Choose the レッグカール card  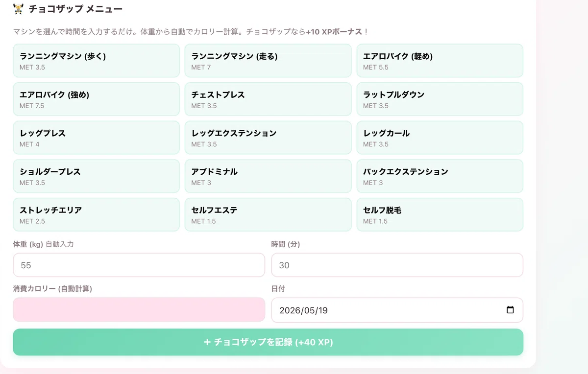pos(440,138)
